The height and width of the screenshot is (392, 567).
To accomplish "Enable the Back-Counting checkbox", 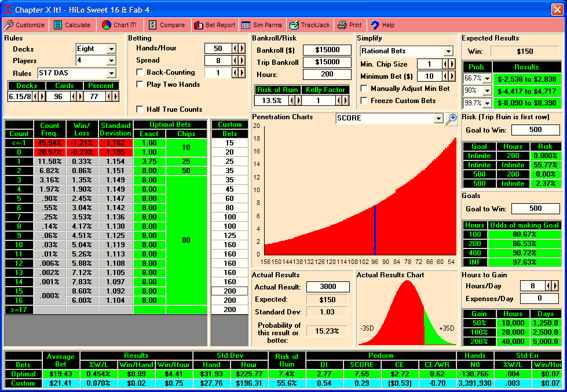I will (140, 72).
